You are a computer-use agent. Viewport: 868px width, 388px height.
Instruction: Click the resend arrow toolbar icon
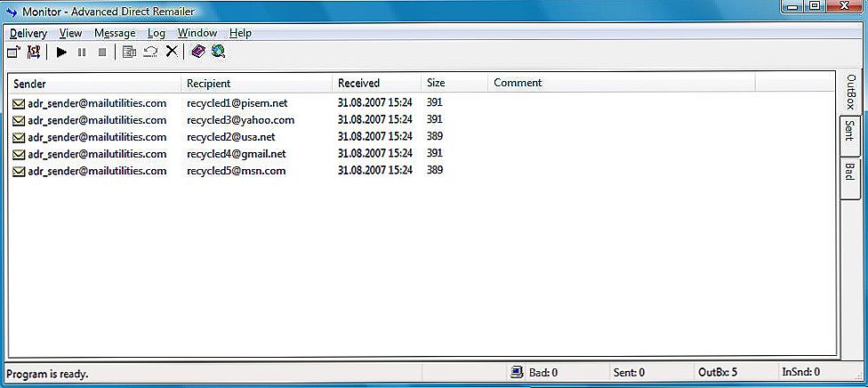[x=150, y=53]
